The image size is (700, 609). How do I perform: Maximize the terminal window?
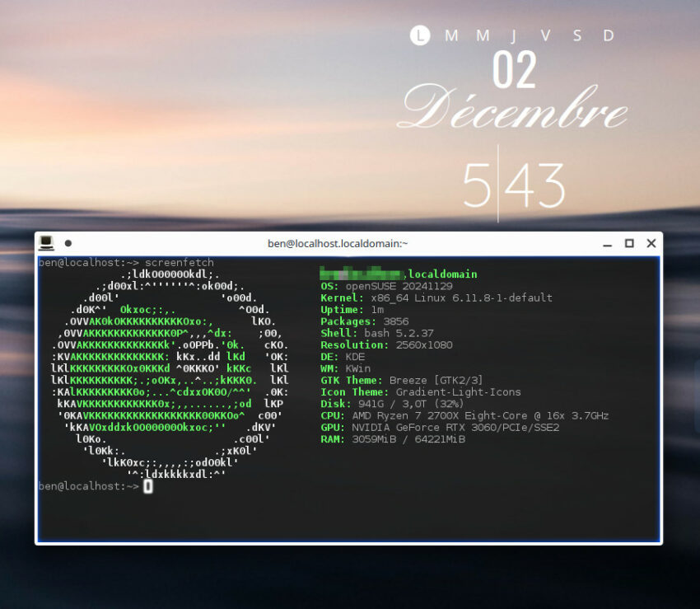coord(629,243)
